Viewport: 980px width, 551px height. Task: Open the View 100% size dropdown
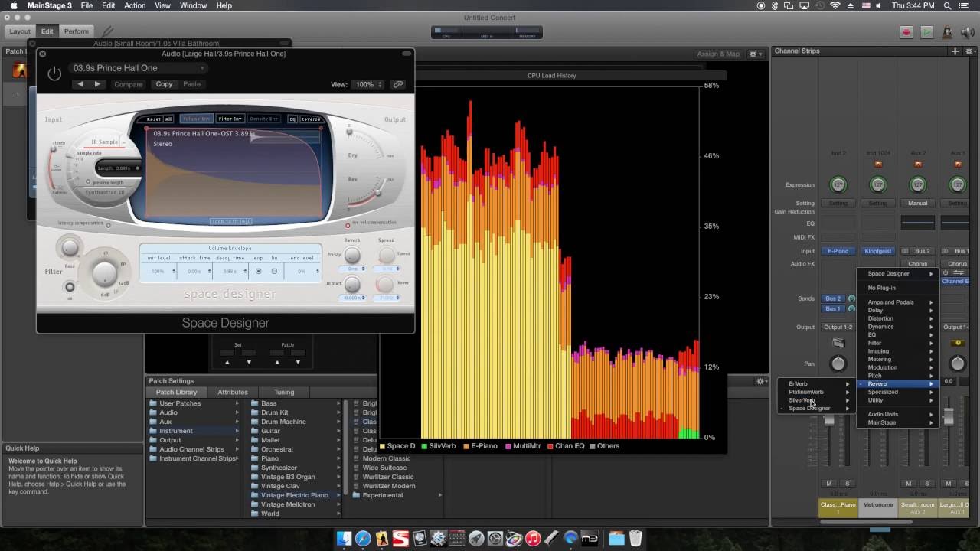[369, 84]
